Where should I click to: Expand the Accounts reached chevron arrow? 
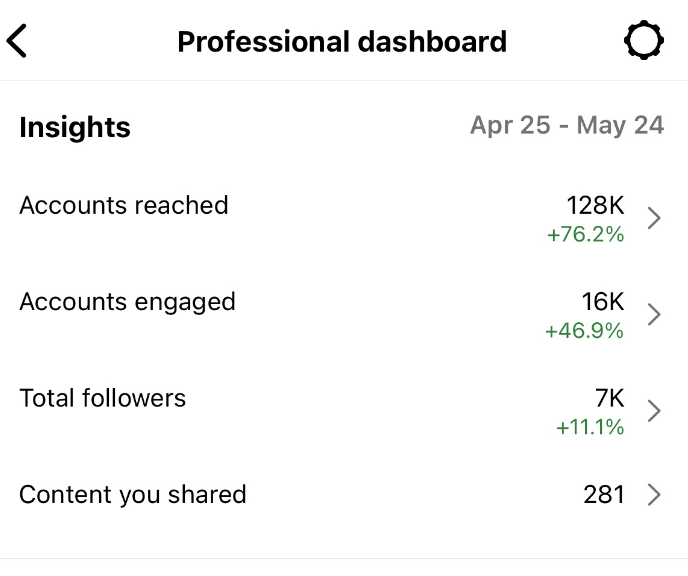click(654, 218)
